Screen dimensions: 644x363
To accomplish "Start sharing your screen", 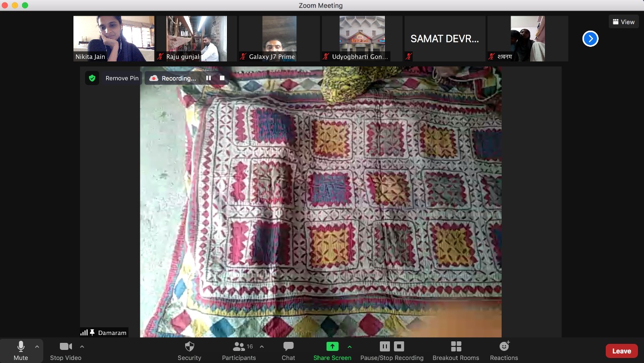I will (332, 351).
